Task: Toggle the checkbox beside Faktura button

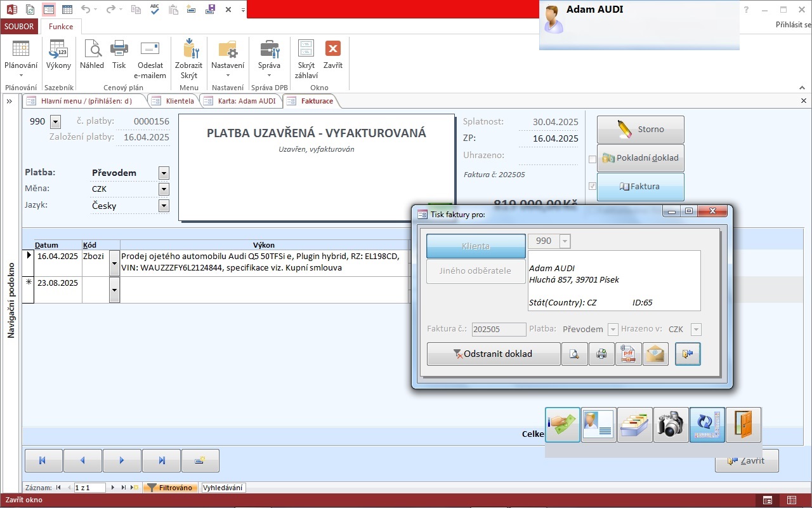Action: (593, 187)
